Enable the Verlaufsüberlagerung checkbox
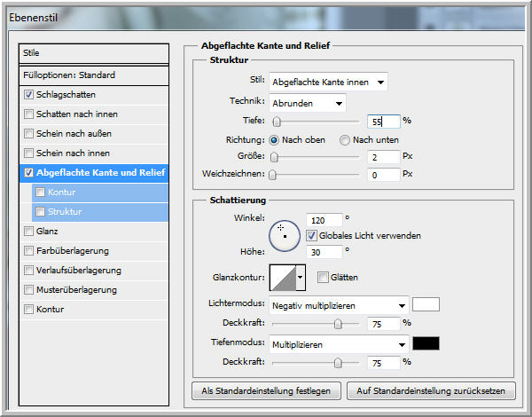This screenshot has width=532, height=417. (29, 271)
